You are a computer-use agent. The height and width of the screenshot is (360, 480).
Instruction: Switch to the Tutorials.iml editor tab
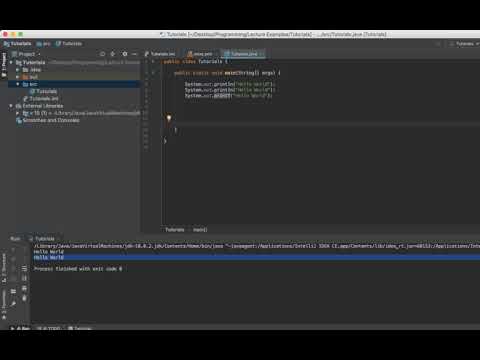(x=160, y=54)
